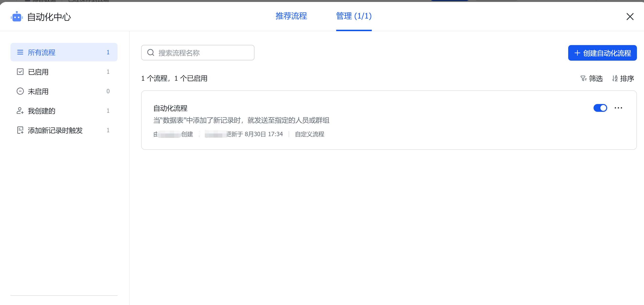Open the three-dot menu on flow card
The height and width of the screenshot is (305, 644).
[618, 108]
